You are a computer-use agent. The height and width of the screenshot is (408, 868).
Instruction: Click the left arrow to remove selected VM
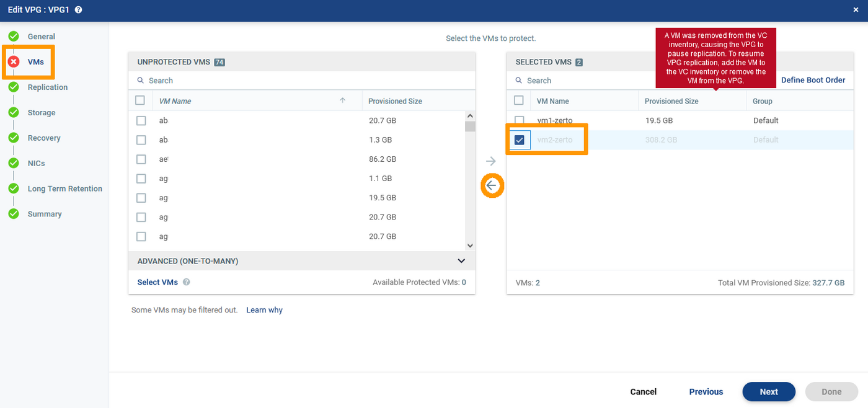[492, 185]
